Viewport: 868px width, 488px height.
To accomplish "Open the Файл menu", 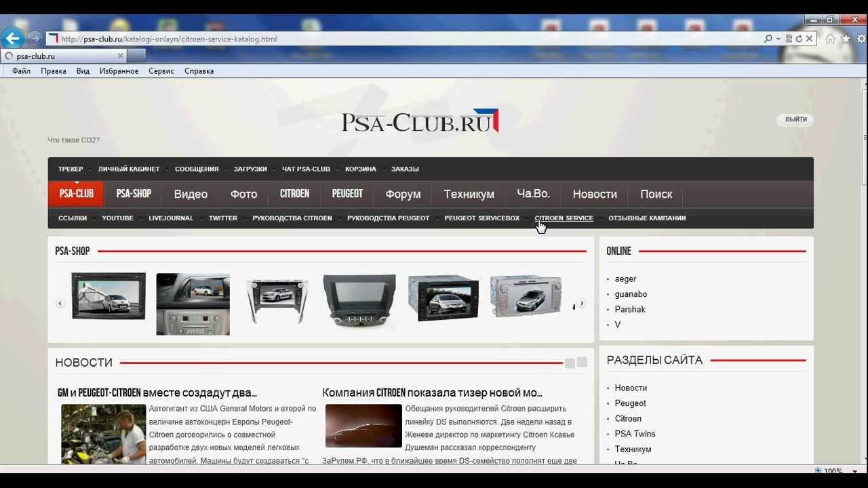I will (21, 70).
